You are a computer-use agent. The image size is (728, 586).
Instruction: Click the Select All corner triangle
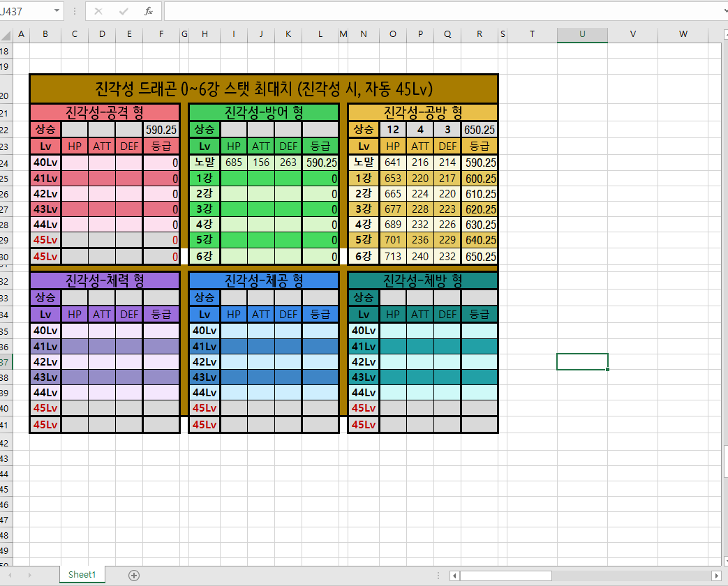(6, 34)
